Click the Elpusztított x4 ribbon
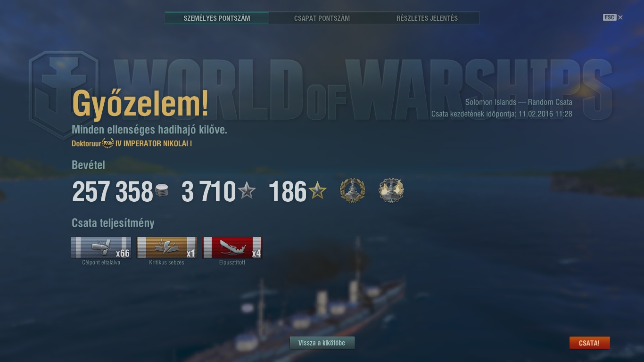 (232, 247)
